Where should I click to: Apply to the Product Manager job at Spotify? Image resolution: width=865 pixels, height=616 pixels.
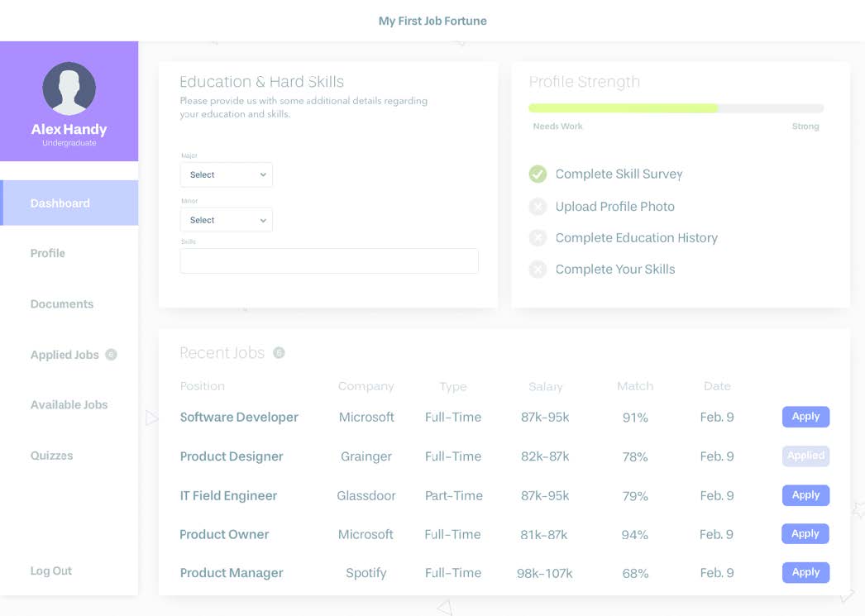805,572
